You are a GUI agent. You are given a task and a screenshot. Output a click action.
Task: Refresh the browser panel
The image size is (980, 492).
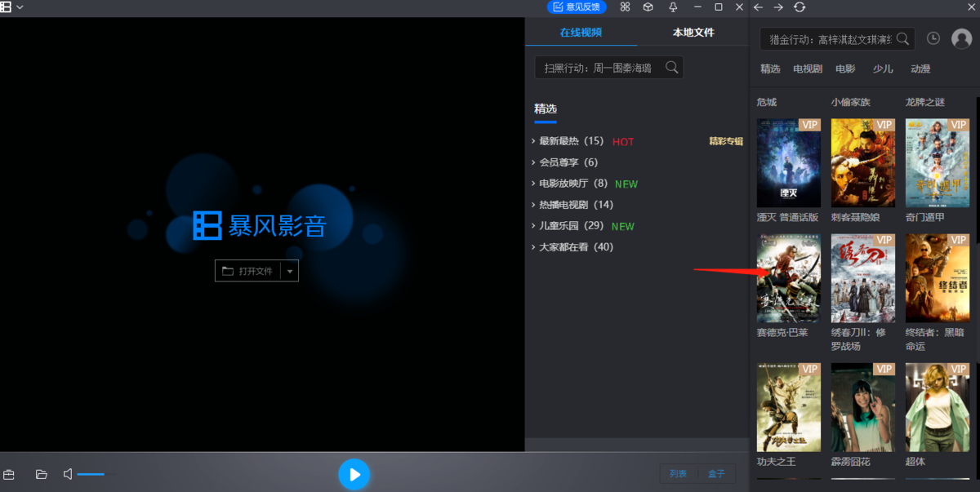coord(800,7)
